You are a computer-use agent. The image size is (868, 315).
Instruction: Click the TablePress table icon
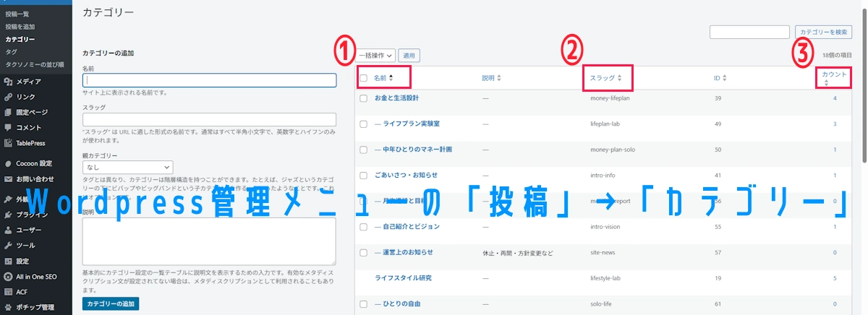pyautogui.click(x=8, y=143)
